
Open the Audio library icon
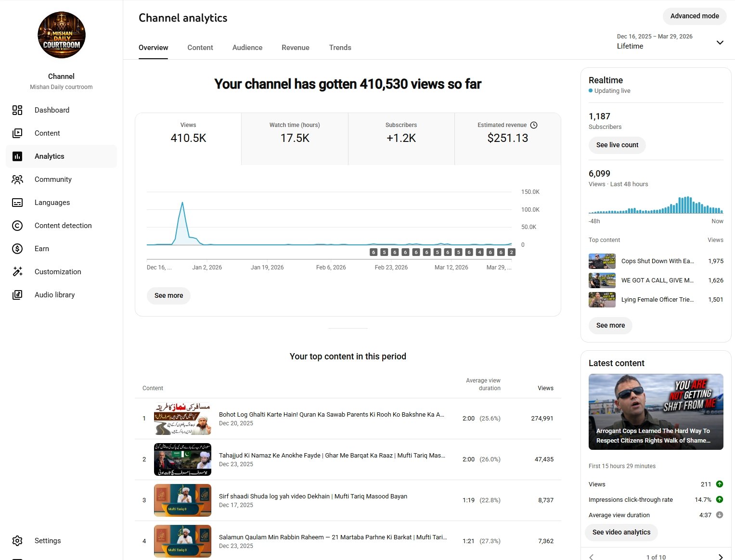[17, 295]
